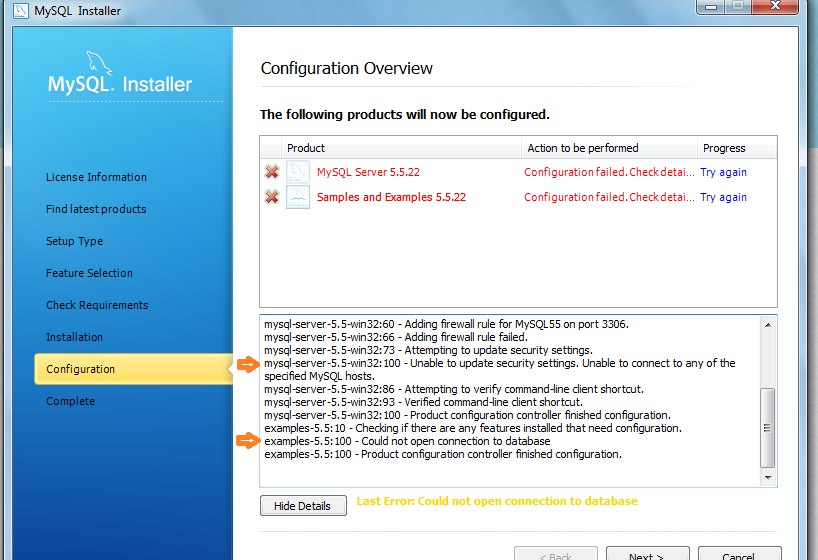Click the 'Checking if there are any features' log line

coord(473,428)
